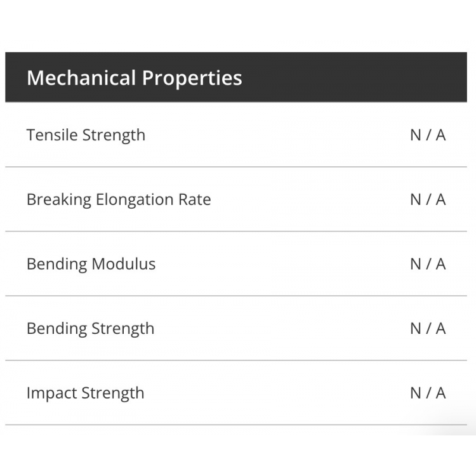This screenshot has height=476, width=476.
Task: Select the Impact Strength label
Action: point(85,393)
